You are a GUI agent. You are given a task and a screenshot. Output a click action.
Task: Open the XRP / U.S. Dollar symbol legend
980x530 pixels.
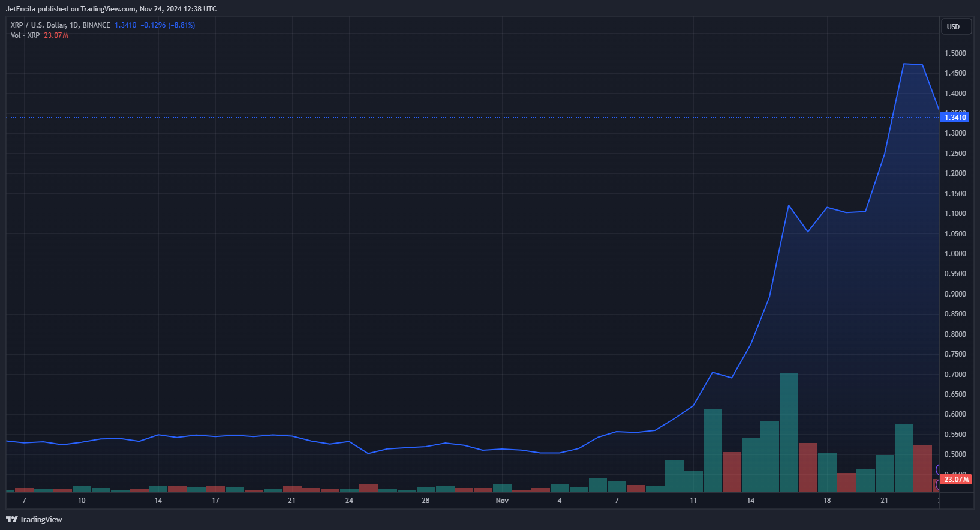pos(60,25)
